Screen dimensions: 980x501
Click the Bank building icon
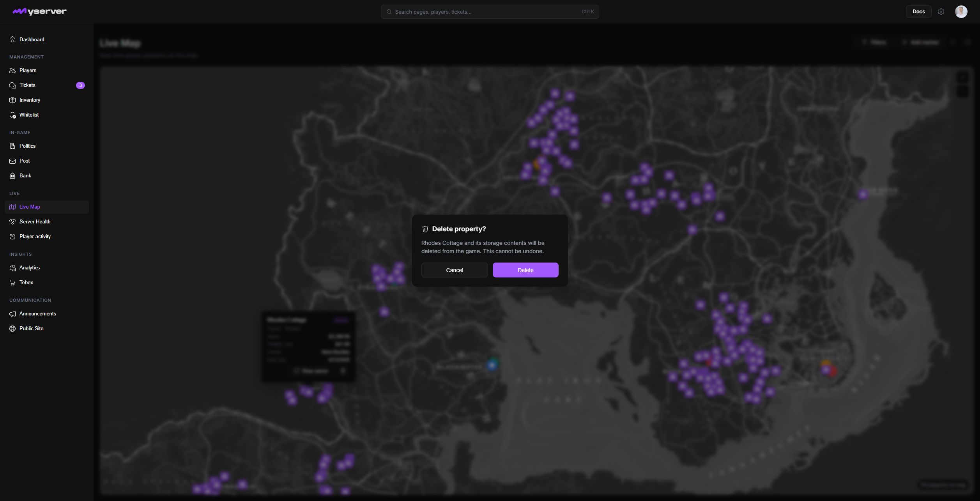(x=12, y=176)
